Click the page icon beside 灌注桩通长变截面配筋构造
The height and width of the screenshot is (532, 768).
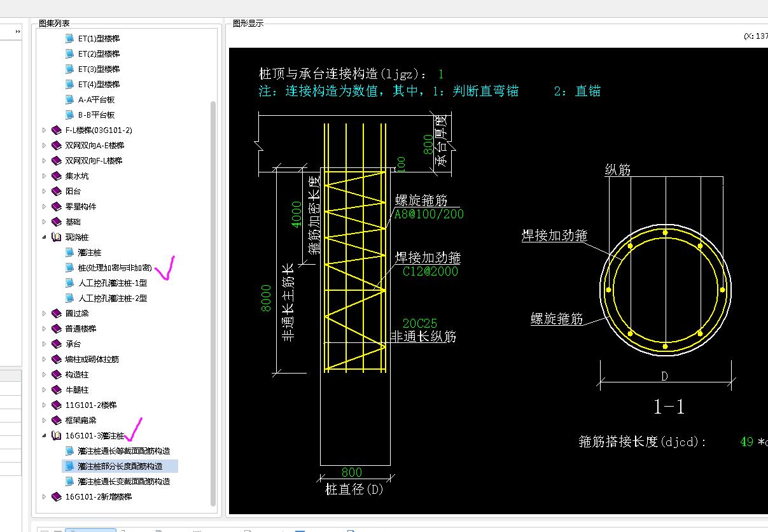69,481
